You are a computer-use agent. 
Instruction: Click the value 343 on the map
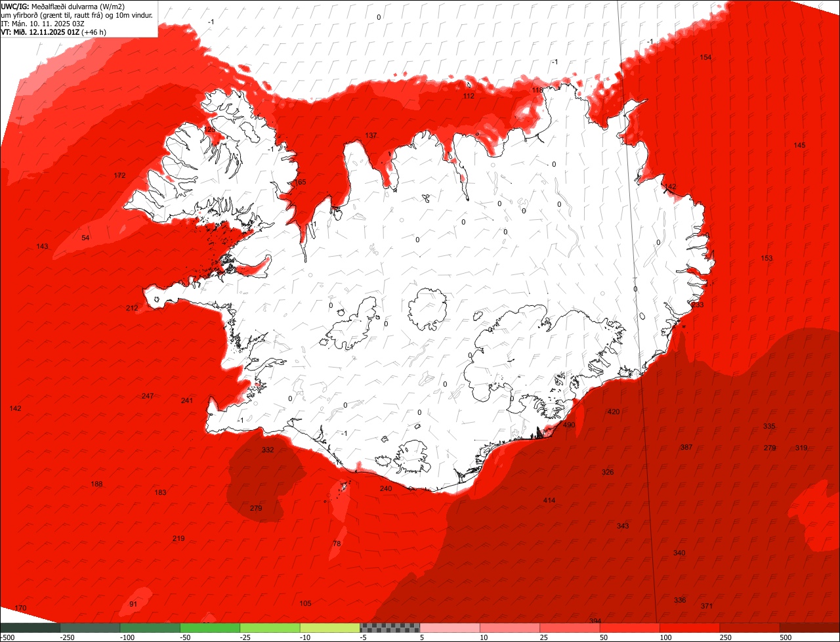[623, 526]
